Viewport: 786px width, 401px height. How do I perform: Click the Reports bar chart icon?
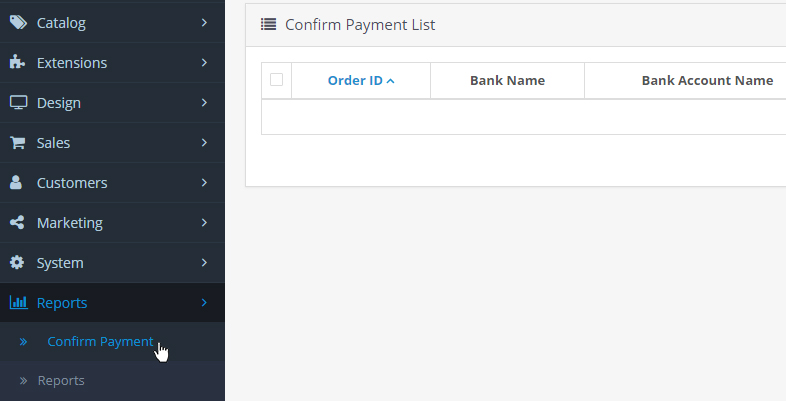pos(18,302)
